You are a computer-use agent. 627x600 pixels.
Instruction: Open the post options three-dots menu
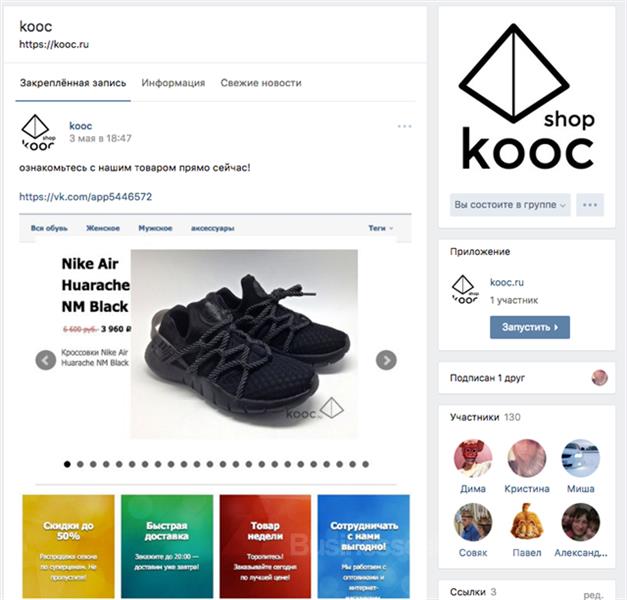[404, 126]
